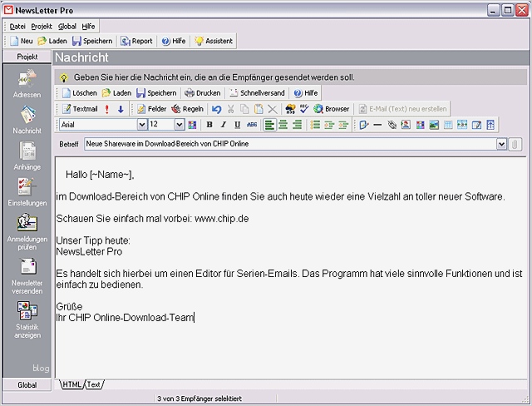This screenshot has height=406, width=532.
Task: Click Neu in the main toolbar
Action: click(x=22, y=41)
